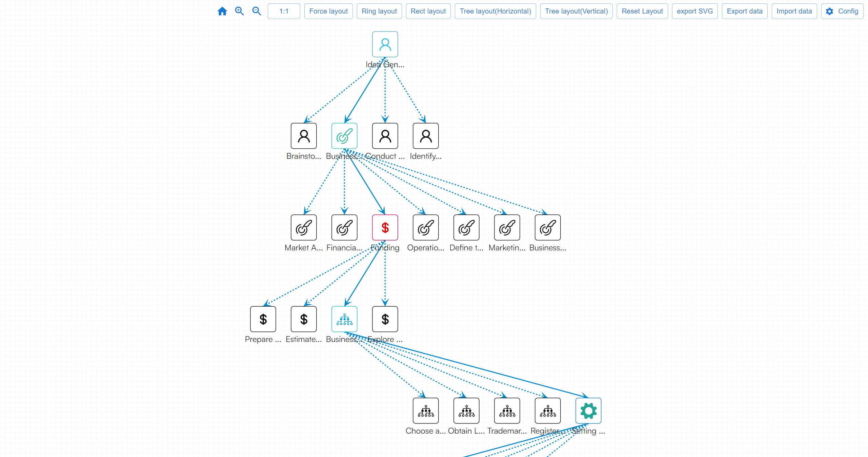Select the Trademar... hierarchy node
This screenshot has width=868, height=457.
pyautogui.click(x=507, y=411)
